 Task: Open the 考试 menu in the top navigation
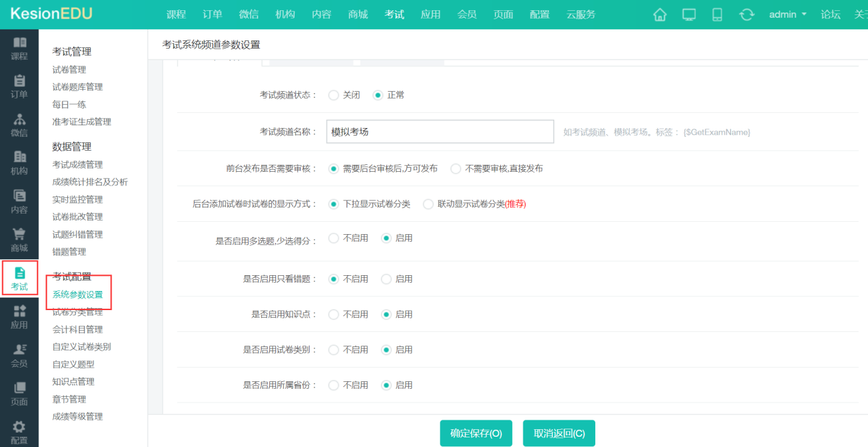click(395, 14)
